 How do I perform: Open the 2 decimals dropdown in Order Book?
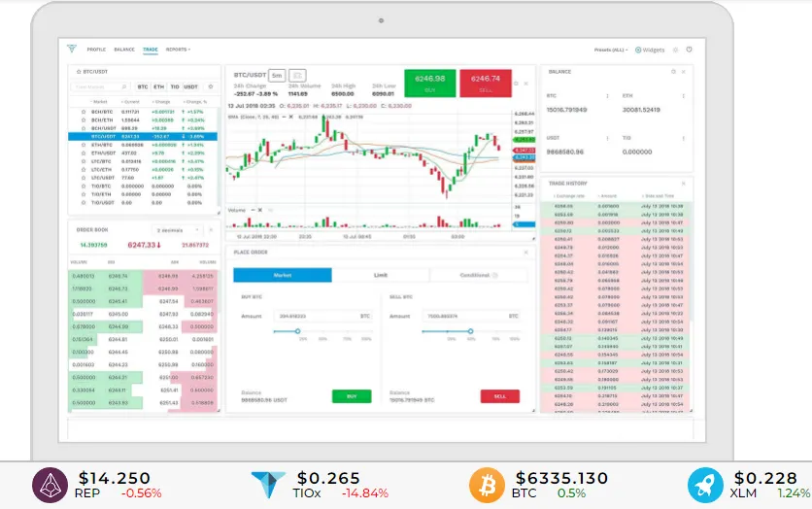pyautogui.click(x=177, y=230)
